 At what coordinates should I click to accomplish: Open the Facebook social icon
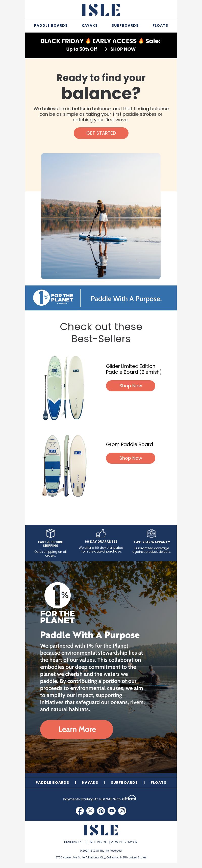[x=80, y=811]
